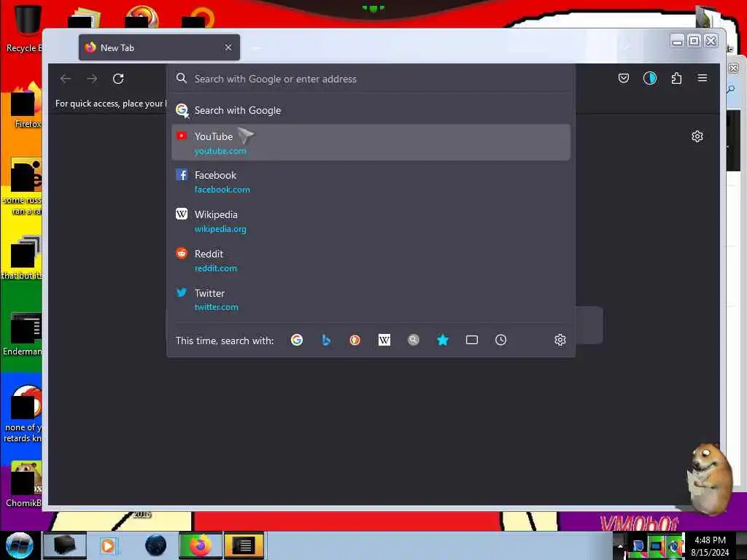Search history with the clock icon
747x560 pixels.
(500, 340)
